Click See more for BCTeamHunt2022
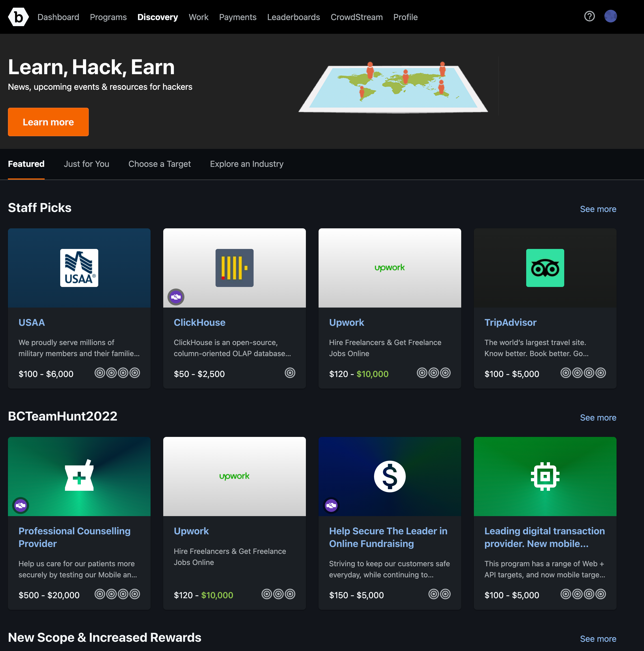 (598, 417)
